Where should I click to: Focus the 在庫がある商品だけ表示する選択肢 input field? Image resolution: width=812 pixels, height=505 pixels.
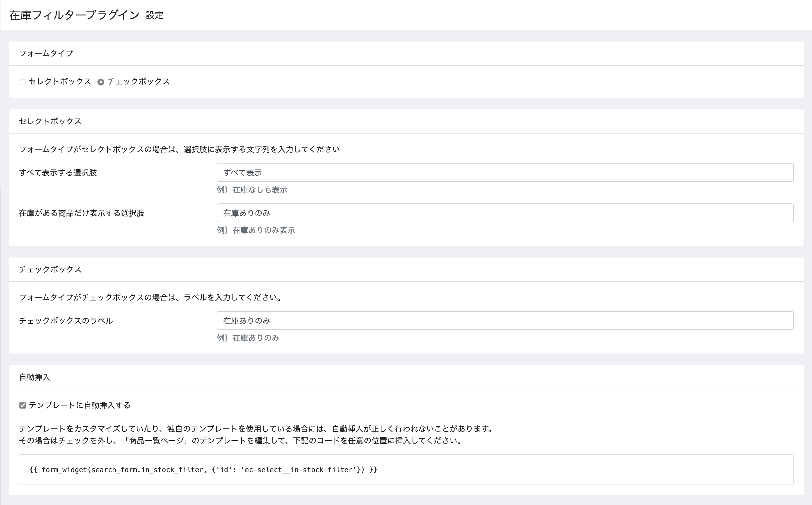tap(505, 213)
